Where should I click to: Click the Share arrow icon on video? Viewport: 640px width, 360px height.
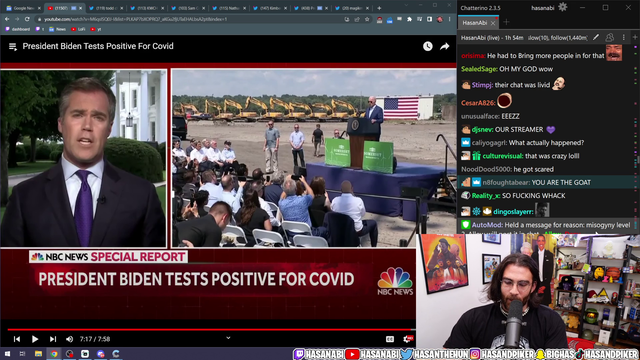click(444, 46)
